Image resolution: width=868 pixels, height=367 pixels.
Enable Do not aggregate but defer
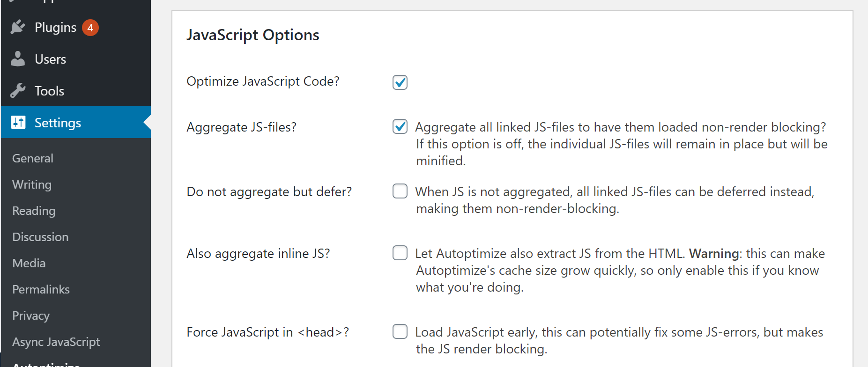[x=400, y=191]
